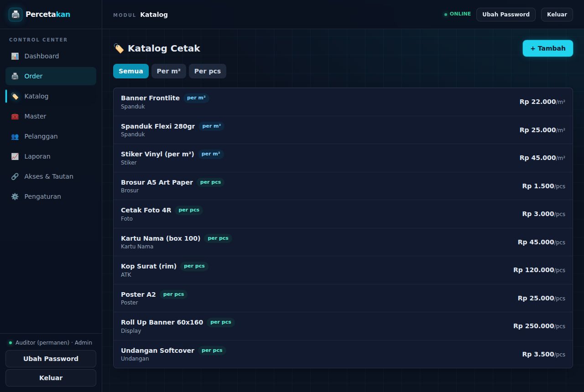Click the Katalog tag icon in sidebar
The image size is (584, 392).
(x=15, y=96)
